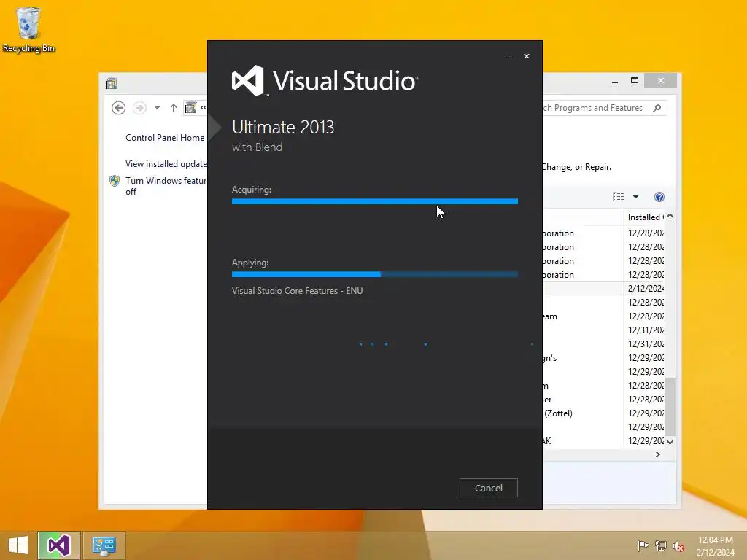Viewport: 747px width, 560px height.
Task: Maximize the Programs and Features window
Action: point(635,80)
